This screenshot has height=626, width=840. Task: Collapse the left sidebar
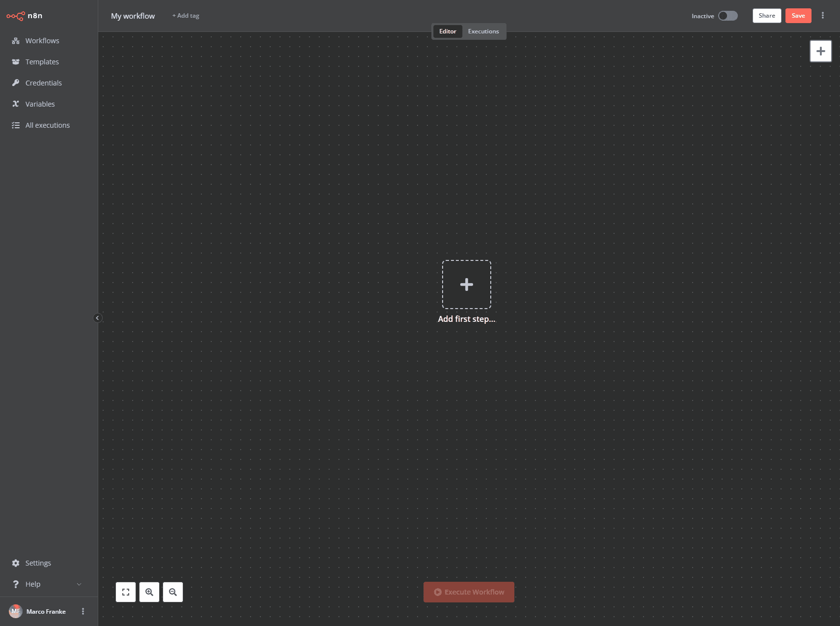tap(98, 317)
